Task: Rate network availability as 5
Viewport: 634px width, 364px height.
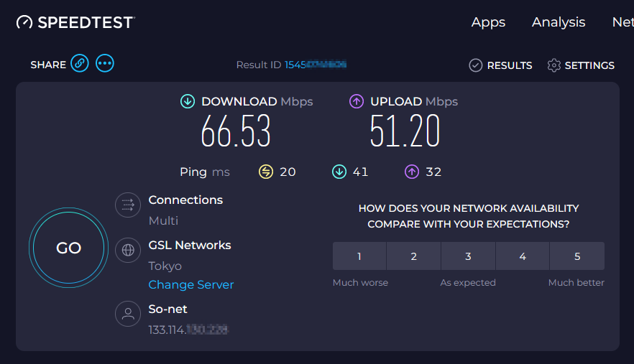Action: (577, 256)
